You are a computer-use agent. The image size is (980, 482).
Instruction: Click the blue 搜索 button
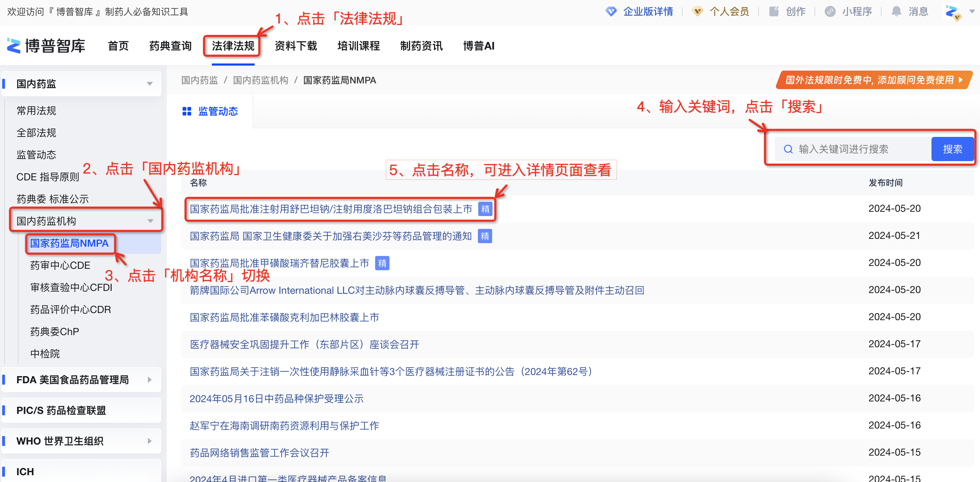pyautogui.click(x=953, y=149)
